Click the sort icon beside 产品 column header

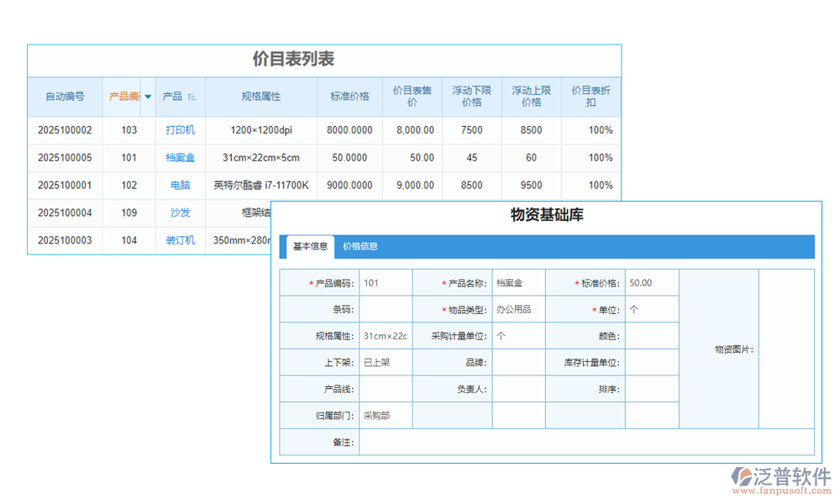tap(191, 97)
